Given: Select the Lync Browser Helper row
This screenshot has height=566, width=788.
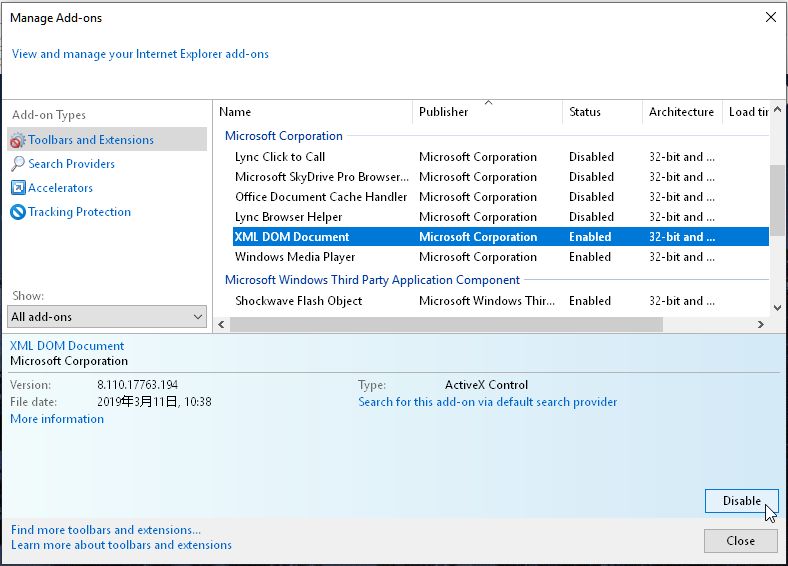Looking at the screenshot, I should [x=501, y=217].
